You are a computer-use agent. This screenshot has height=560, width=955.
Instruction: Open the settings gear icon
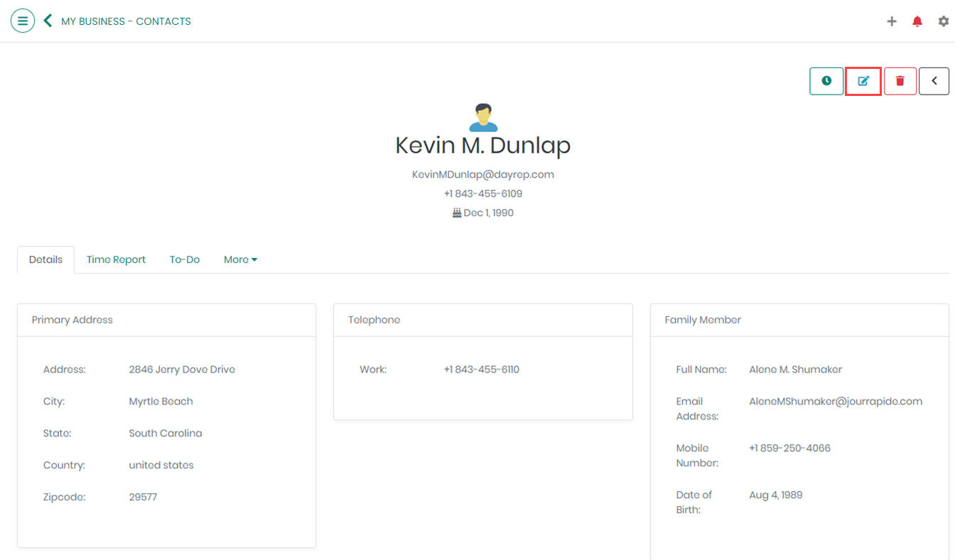pos(943,21)
